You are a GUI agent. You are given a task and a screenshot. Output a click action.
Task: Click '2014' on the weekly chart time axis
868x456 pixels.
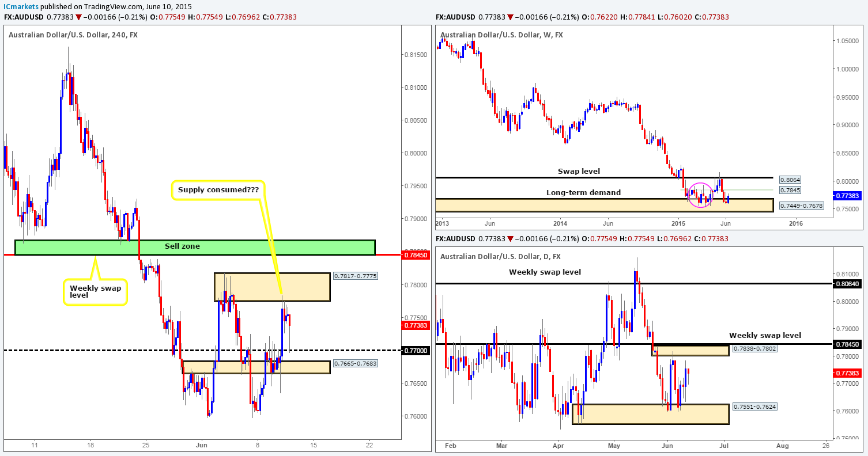pyautogui.click(x=561, y=222)
